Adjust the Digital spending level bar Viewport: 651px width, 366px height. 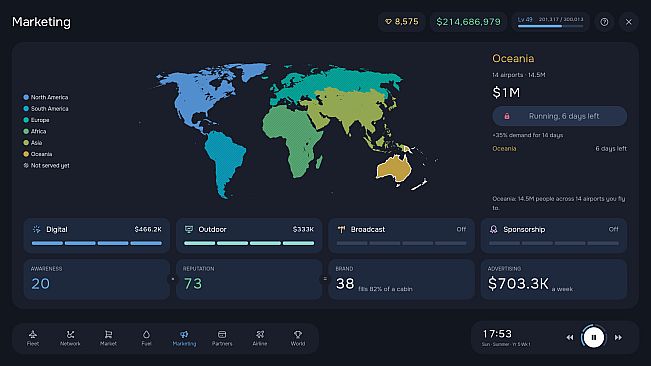tap(97, 243)
